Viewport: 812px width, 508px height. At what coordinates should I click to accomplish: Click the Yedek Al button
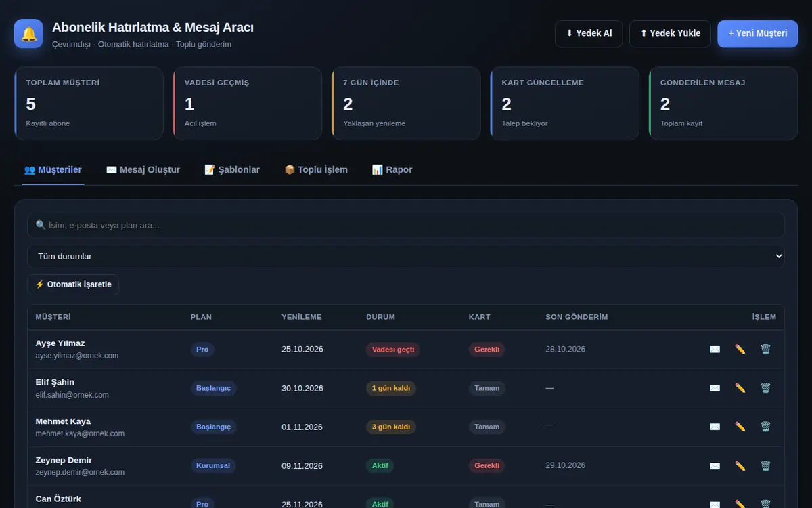[x=589, y=33]
